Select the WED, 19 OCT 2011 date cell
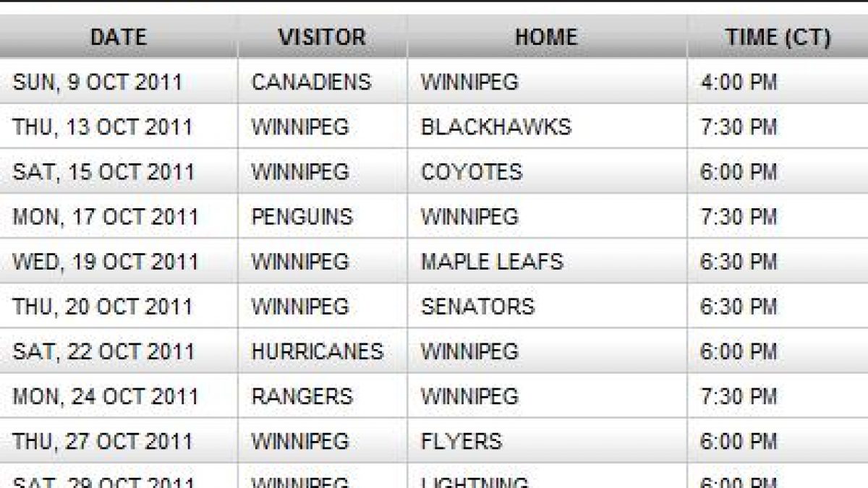868x488 pixels. (105, 262)
